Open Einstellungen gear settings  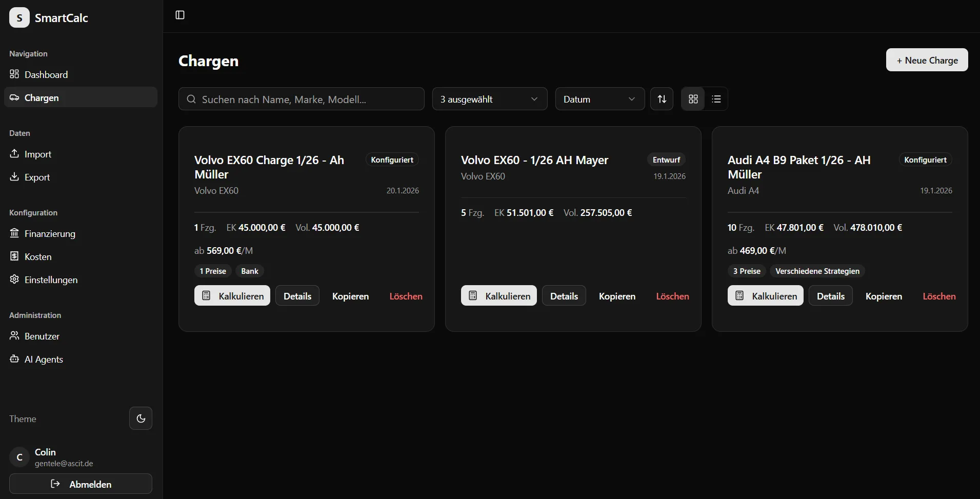51,280
